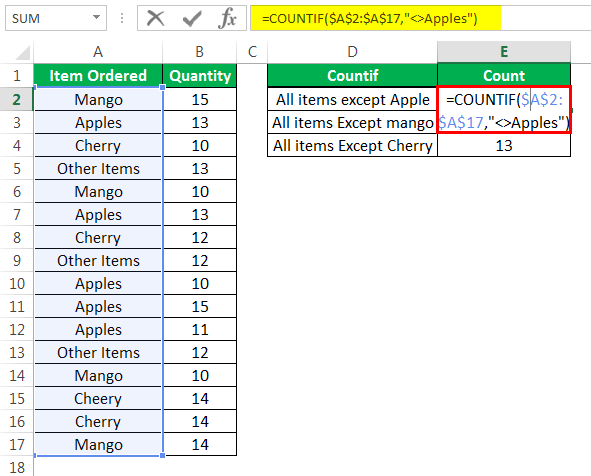Click the Item Ordered header cell

click(x=98, y=76)
